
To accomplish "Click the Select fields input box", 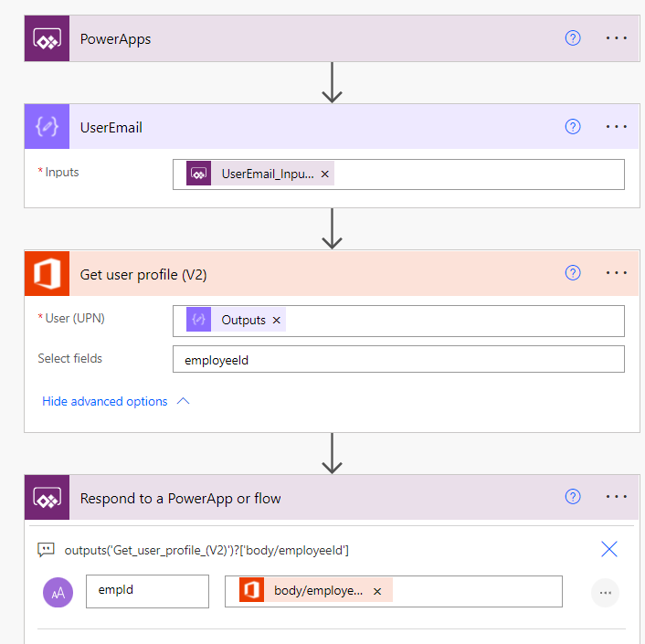I will 398,360.
